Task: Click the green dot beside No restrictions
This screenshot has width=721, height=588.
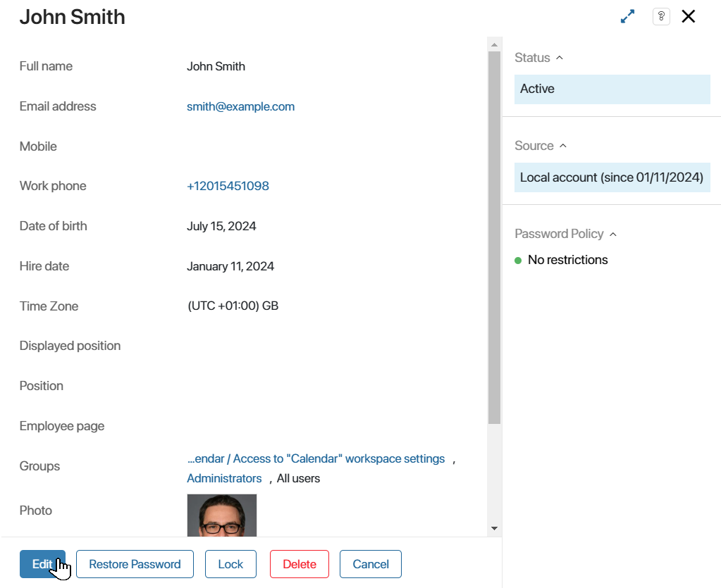Action: click(x=518, y=261)
